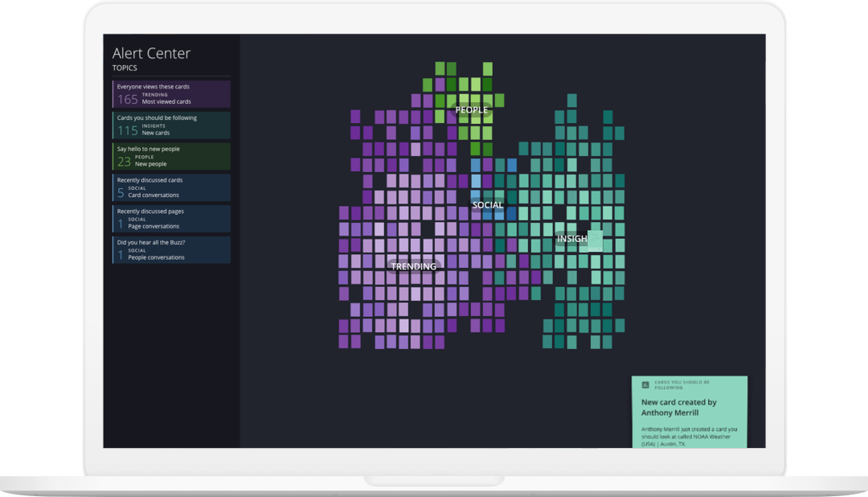Click the INSIGHTS cluster label
The width and height of the screenshot is (868, 497).
click(572, 239)
